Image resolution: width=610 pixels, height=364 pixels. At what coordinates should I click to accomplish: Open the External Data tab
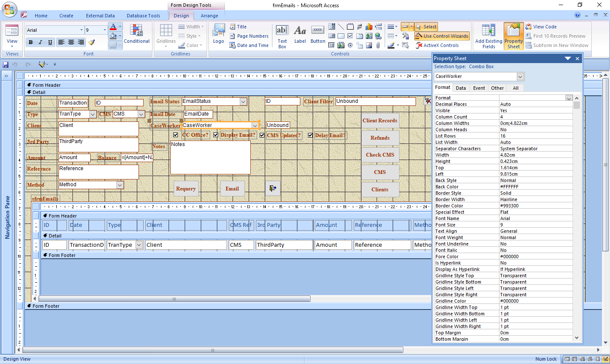[x=100, y=16]
